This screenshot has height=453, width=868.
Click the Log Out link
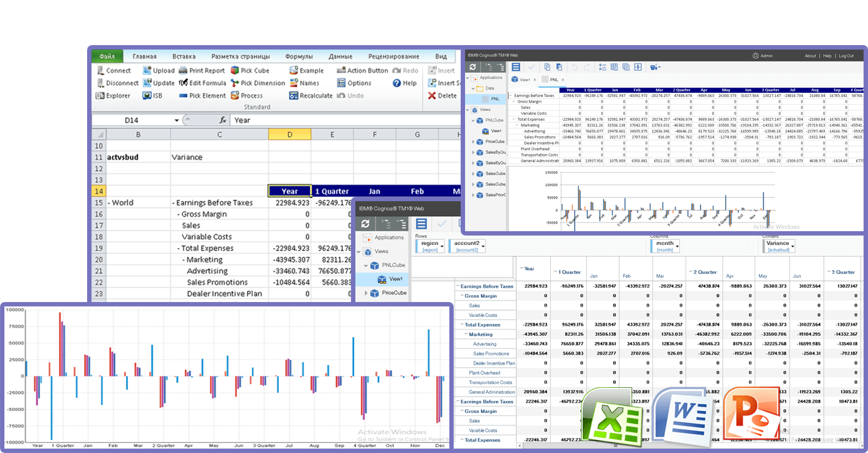click(x=846, y=56)
